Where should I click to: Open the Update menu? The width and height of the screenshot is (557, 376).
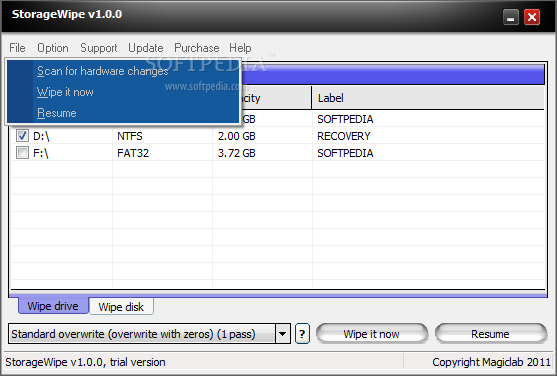pos(146,48)
